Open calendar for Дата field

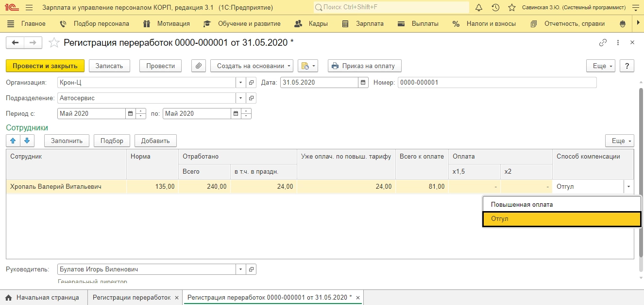(x=363, y=83)
